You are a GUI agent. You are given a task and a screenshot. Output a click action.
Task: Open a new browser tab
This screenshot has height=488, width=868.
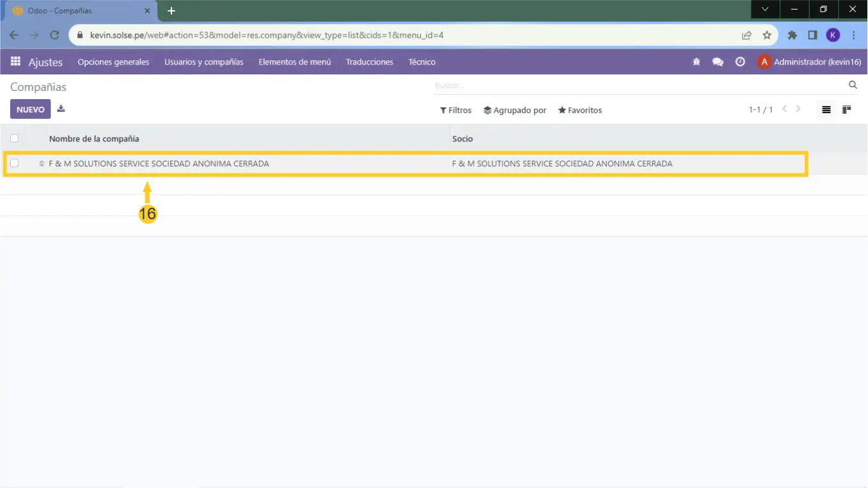(171, 11)
